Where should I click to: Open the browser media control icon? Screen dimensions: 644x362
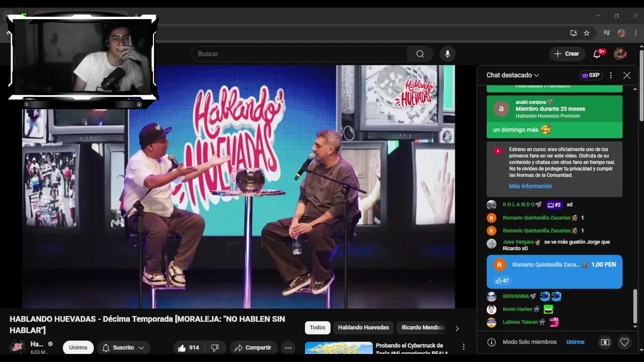[607, 33]
